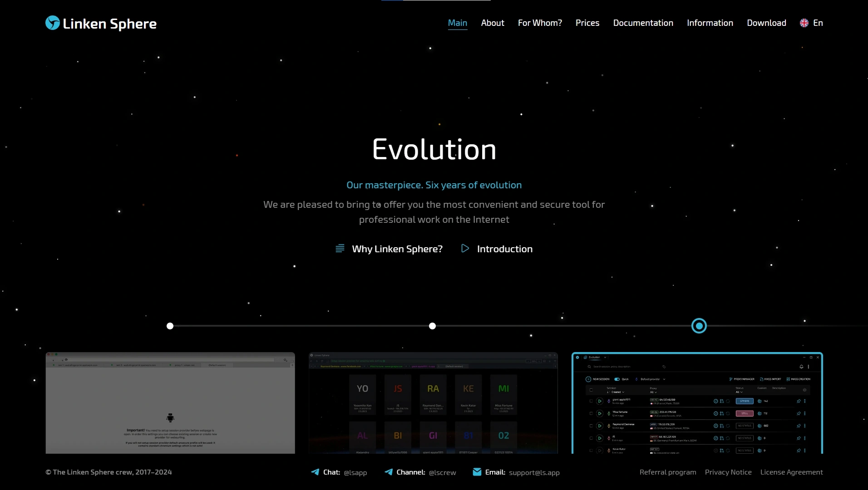
Task: Go to the For Whom? page
Action: click(540, 23)
